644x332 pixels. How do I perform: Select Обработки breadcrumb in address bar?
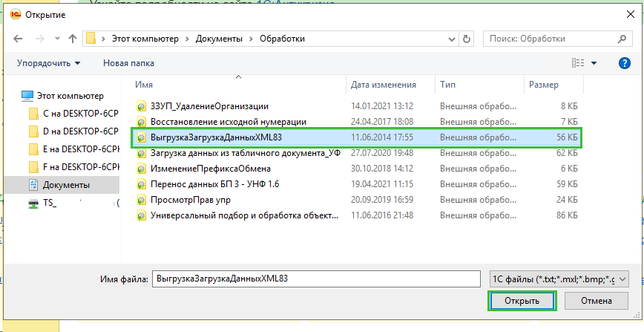(x=282, y=39)
